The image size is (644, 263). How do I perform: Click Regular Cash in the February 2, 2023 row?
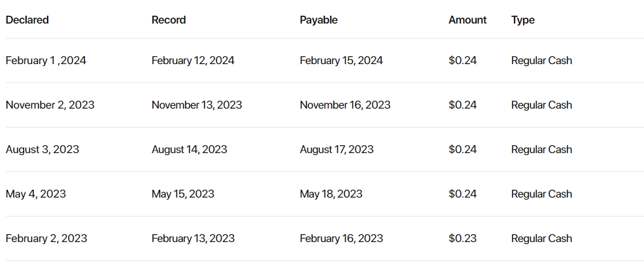coord(541,238)
